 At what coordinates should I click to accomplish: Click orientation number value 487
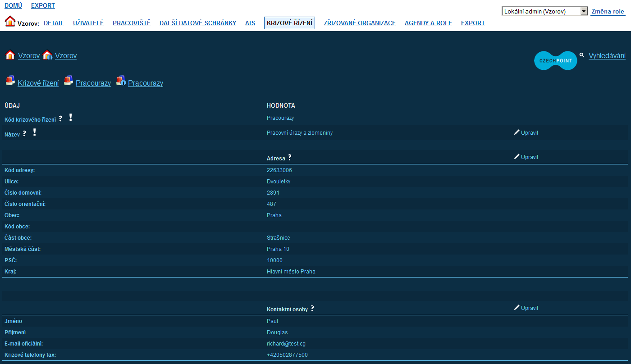point(271,204)
